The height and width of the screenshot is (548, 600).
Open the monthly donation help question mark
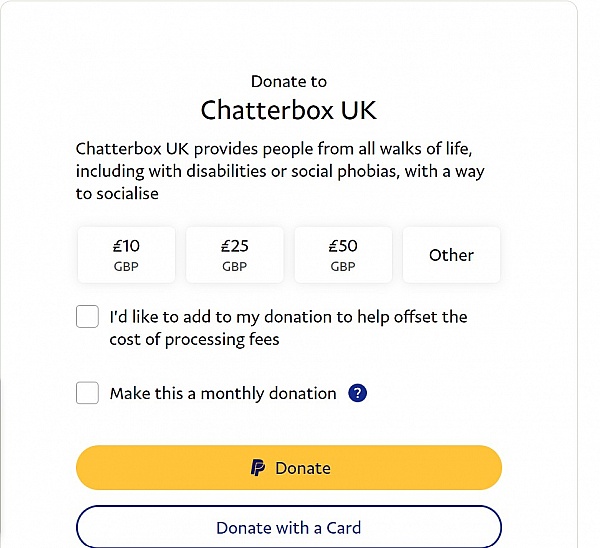pyautogui.click(x=357, y=393)
